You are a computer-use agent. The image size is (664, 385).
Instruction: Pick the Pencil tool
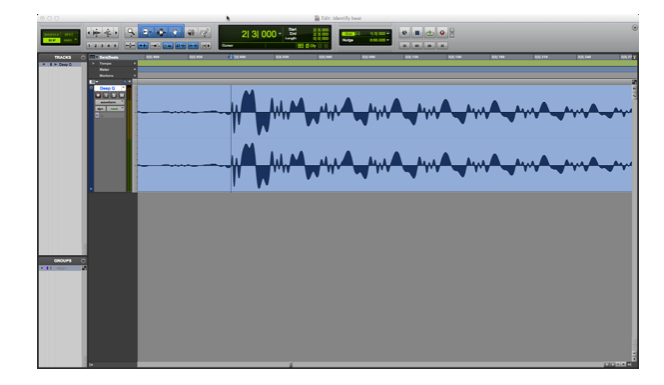click(205, 32)
